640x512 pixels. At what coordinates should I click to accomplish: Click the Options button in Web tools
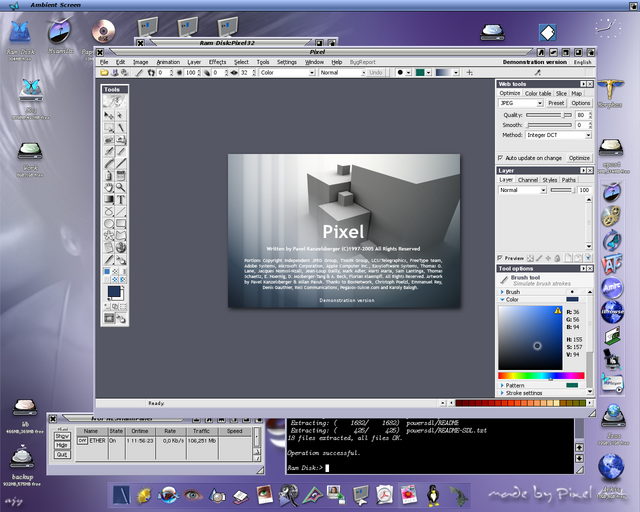(x=580, y=103)
